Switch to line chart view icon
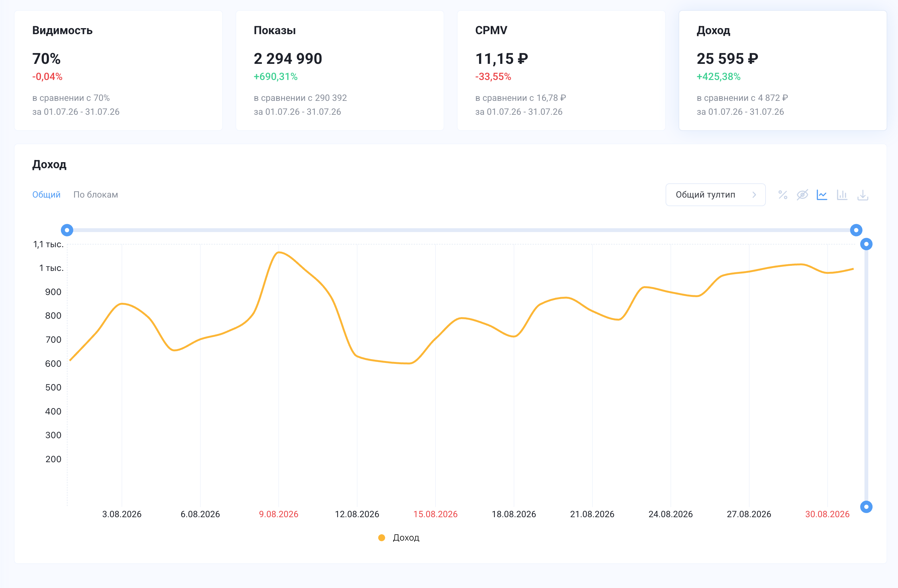 tap(822, 195)
